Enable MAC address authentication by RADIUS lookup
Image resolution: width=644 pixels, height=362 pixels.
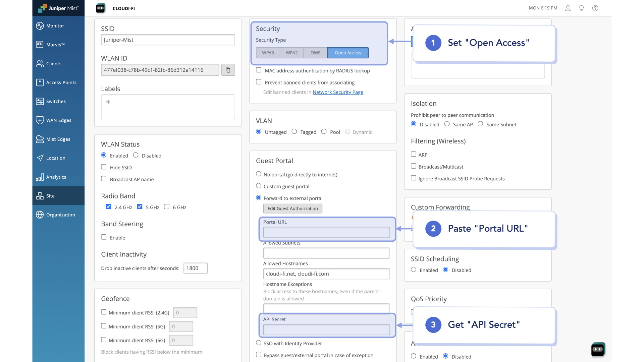[x=258, y=70]
